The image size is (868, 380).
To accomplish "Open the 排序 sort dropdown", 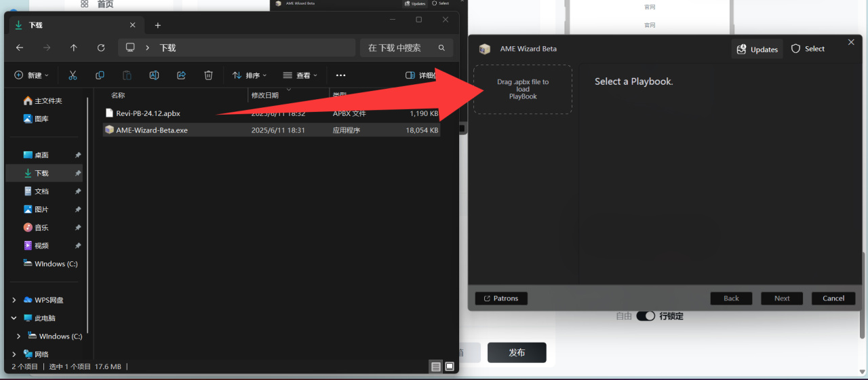I will pos(250,75).
